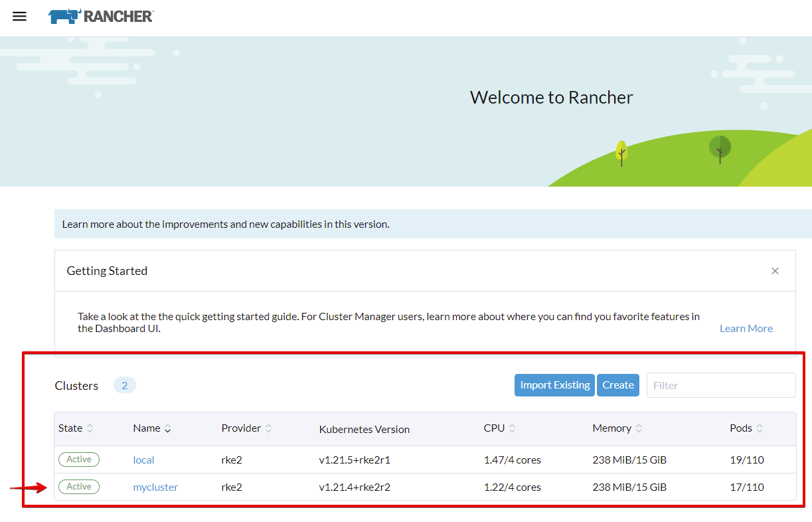Click rke2 provider in local row
The width and height of the screenshot is (812, 522).
[x=232, y=460]
